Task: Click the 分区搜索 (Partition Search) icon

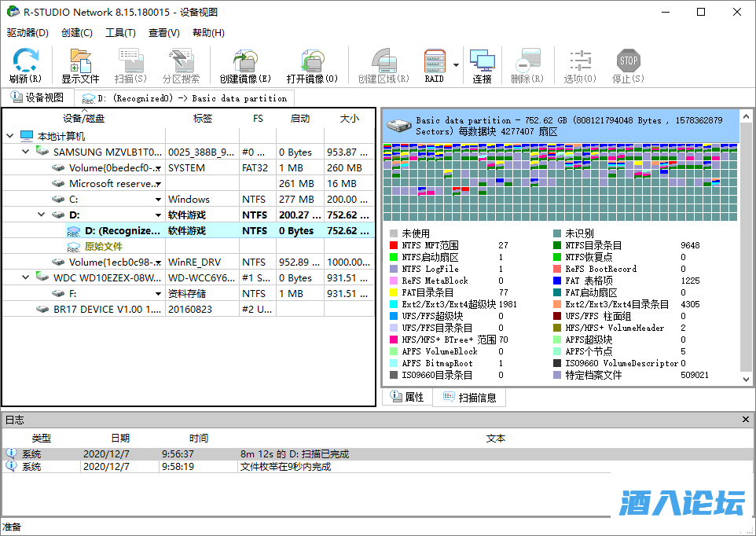Action: click(181, 61)
